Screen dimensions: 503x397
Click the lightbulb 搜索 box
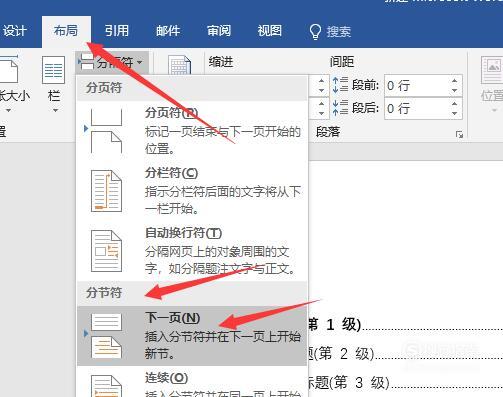330,32
